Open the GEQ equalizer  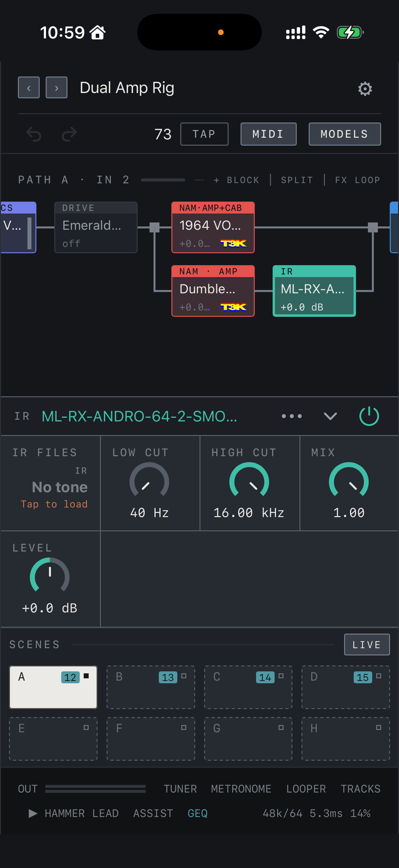(x=198, y=813)
